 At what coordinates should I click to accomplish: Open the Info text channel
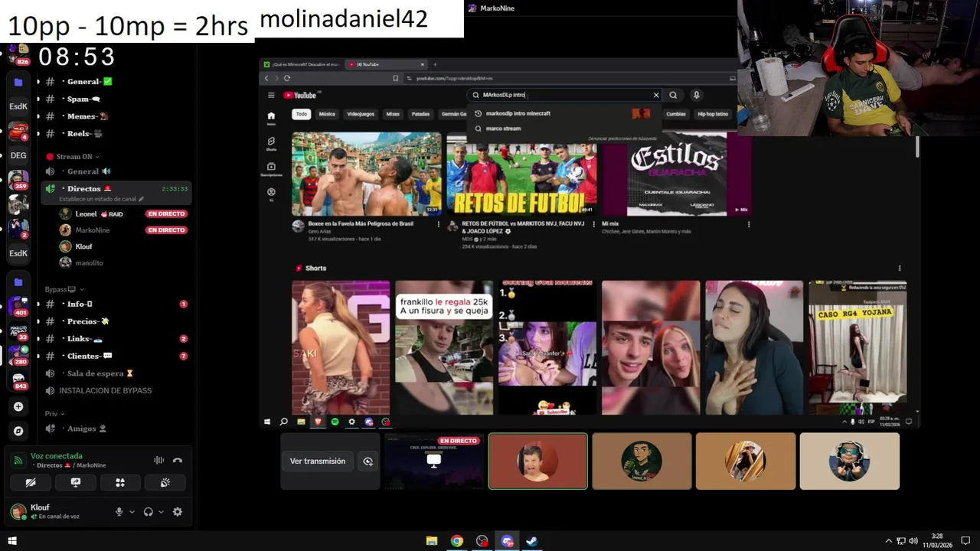[115, 304]
